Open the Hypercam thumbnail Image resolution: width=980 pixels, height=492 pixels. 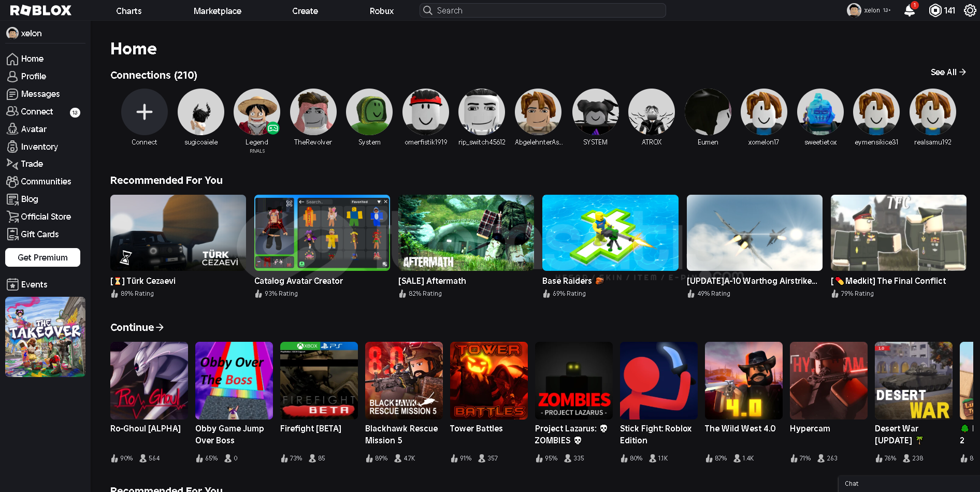tap(829, 381)
